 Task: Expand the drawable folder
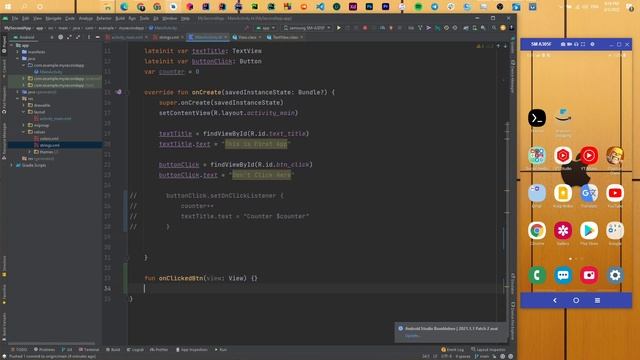click(x=24, y=105)
